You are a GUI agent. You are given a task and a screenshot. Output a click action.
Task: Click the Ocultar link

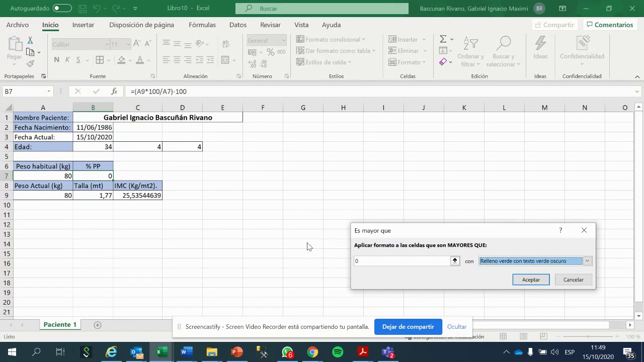(457, 327)
